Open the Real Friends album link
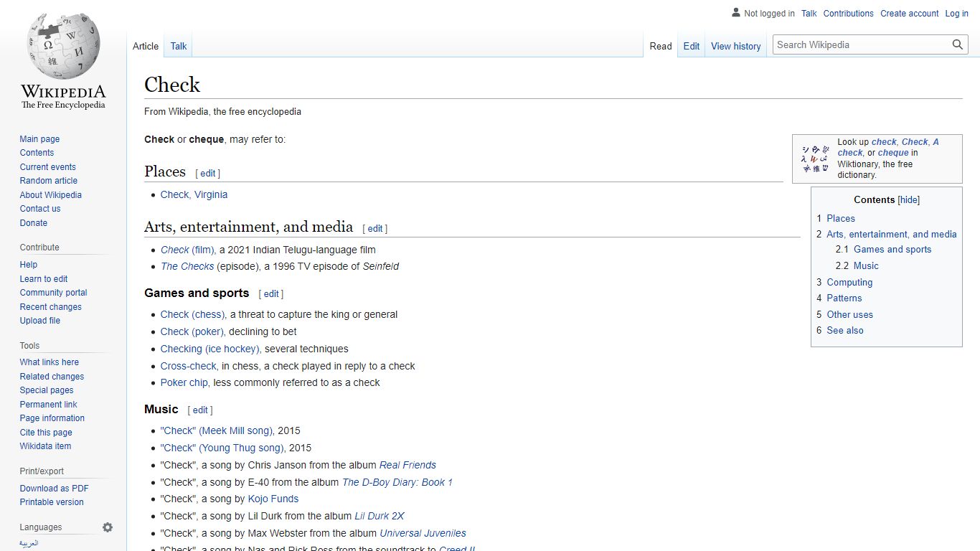 [x=407, y=465]
